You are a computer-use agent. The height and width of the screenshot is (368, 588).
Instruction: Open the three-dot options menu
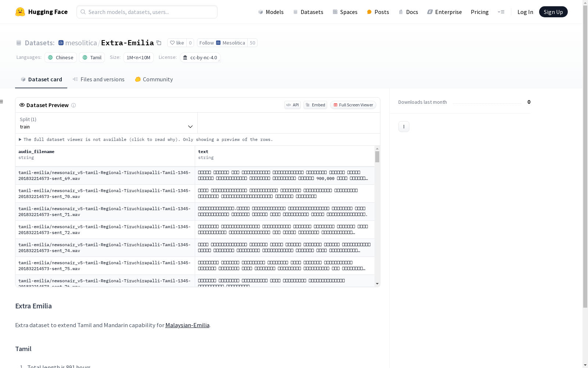(x=404, y=127)
